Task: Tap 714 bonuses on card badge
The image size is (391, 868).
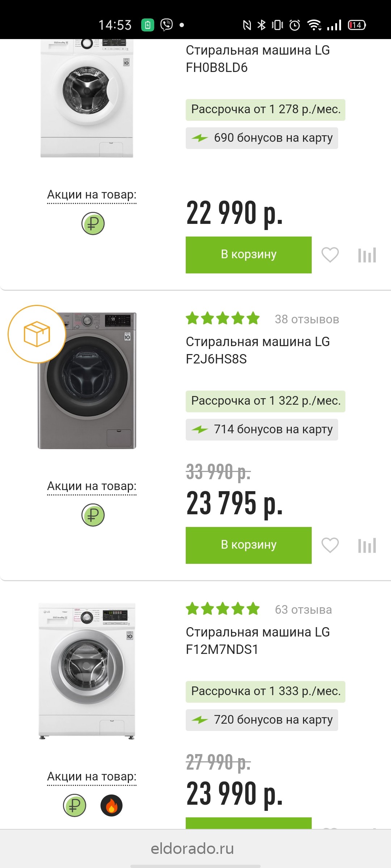Action: pyautogui.click(x=262, y=429)
